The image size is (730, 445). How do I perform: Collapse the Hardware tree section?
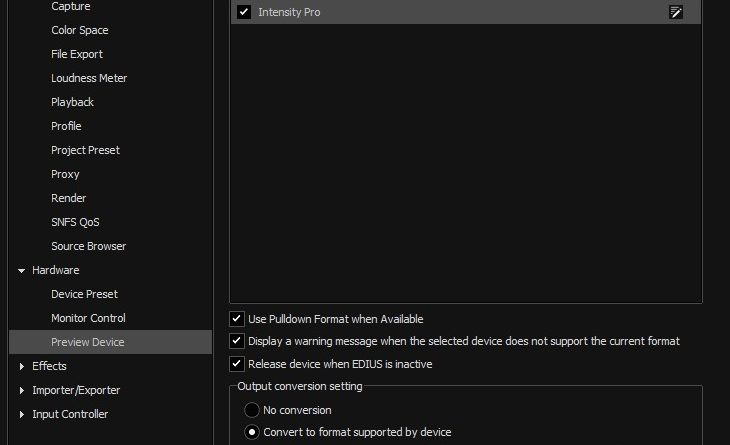[x=21, y=270]
